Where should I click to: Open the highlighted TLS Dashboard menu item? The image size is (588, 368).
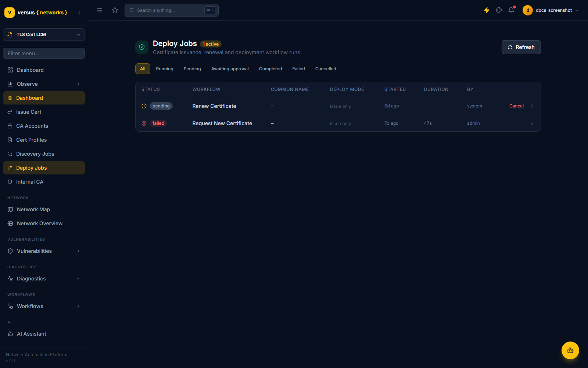pyautogui.click(x=44, y=98)
